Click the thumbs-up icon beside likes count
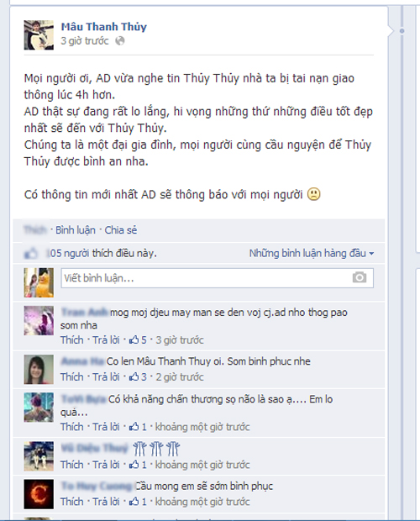The height and width of the screenshot is (521, 420). click(x=31, y=254)
